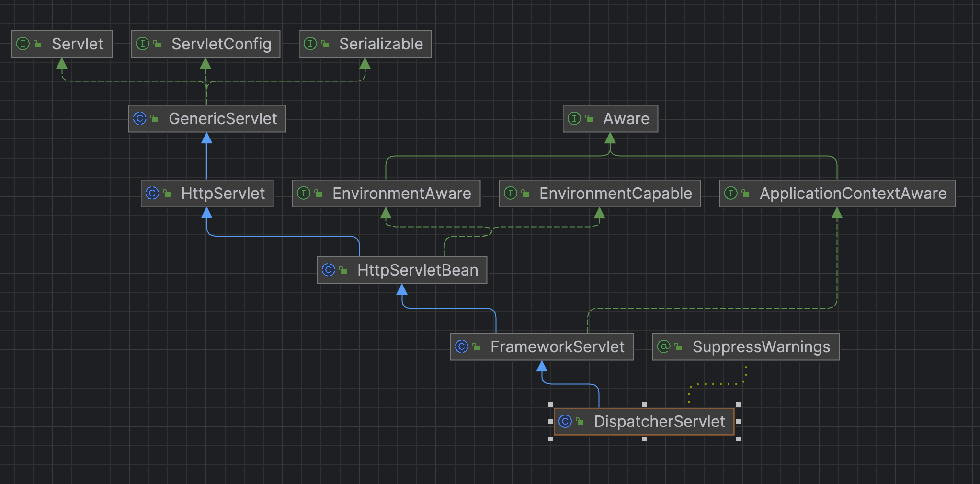
Task: Select the EnvironmentCapable label text
Action: [615, 194]
